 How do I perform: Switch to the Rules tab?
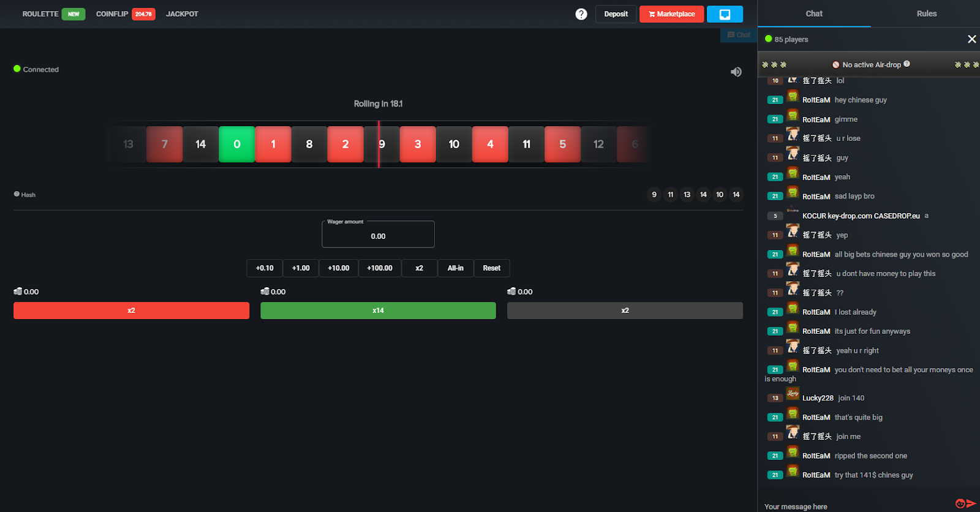click(926, 13)
